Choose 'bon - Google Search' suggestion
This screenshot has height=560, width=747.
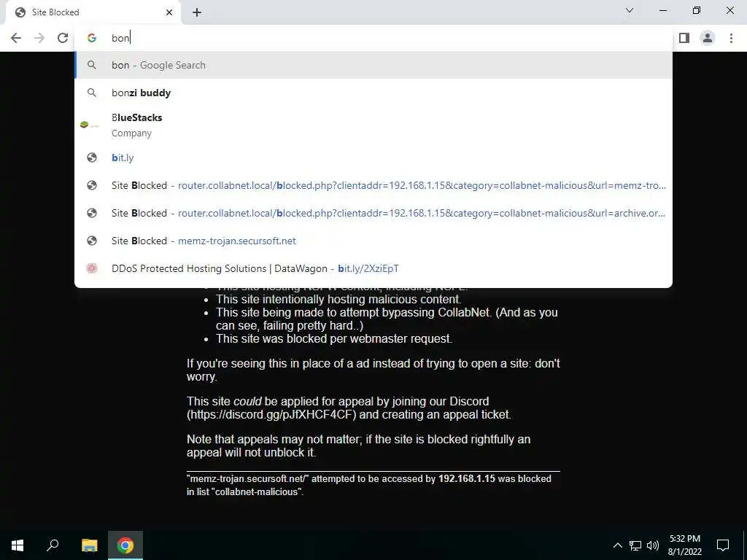(x=373, y=65)
